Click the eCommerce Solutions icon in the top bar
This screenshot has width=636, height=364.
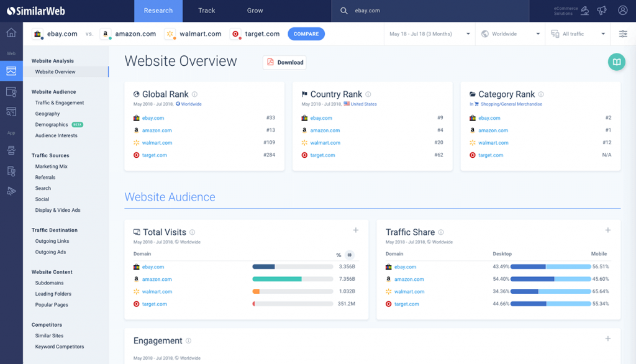[585, 9]
